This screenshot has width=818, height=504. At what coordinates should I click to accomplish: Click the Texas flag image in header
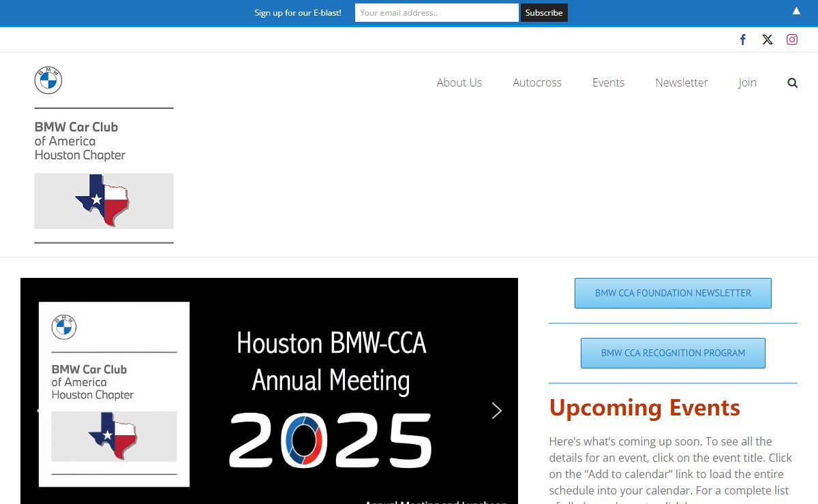pyautogui.click(x=104, y=200)
